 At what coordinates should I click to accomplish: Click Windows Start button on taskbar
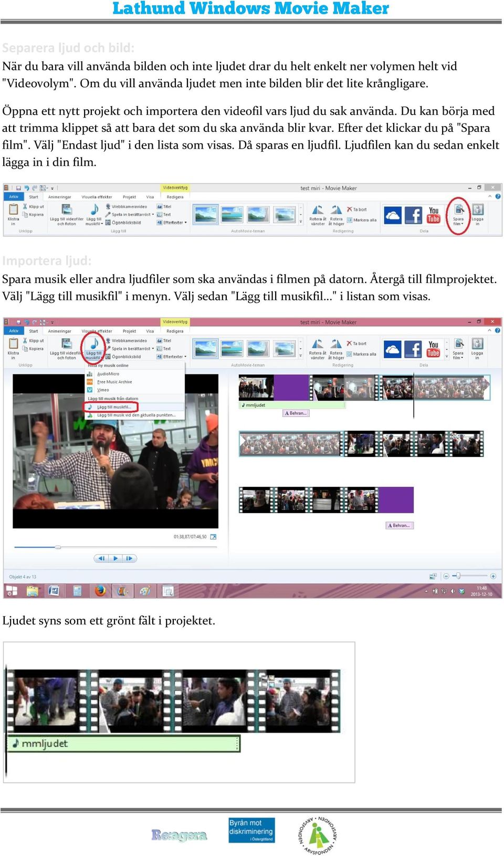pyautogui.click(x=12, y=591)
